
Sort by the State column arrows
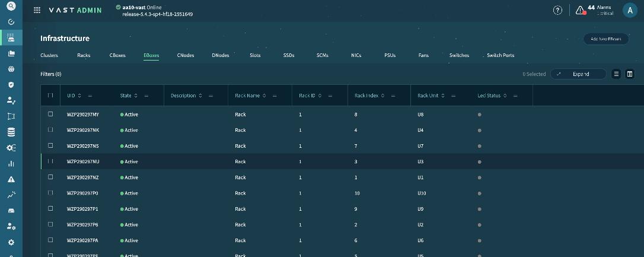point(136,96)
